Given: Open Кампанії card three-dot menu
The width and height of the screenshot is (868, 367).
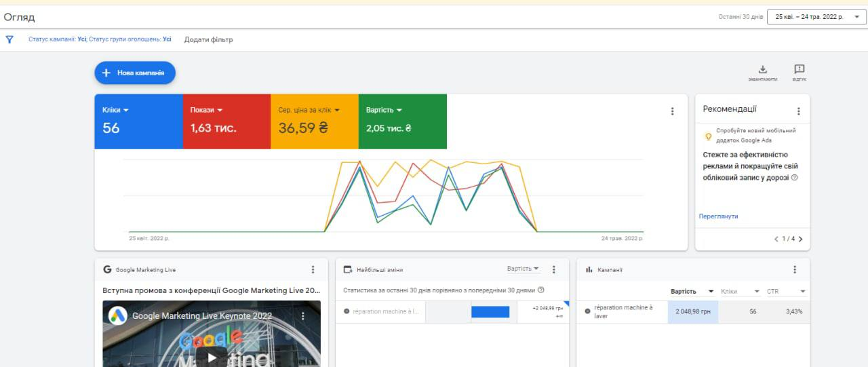Looking at the screenshot, I should 795,269.
